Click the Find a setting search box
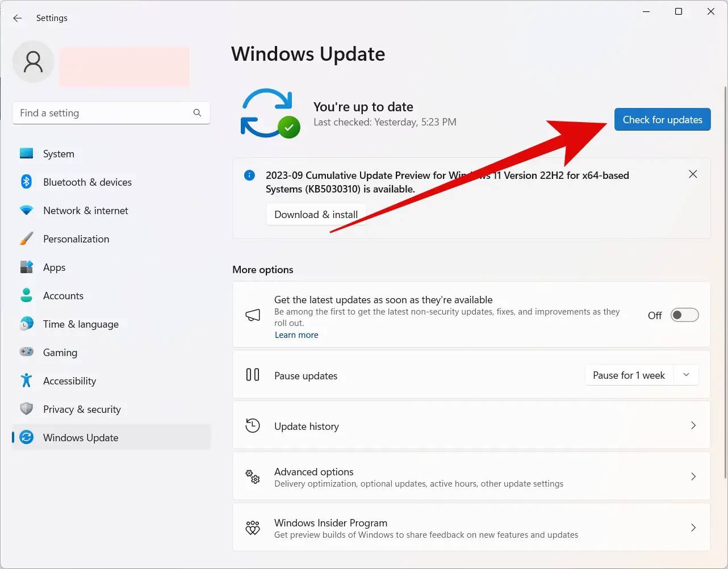728x569 pixels. click(102, 113)
